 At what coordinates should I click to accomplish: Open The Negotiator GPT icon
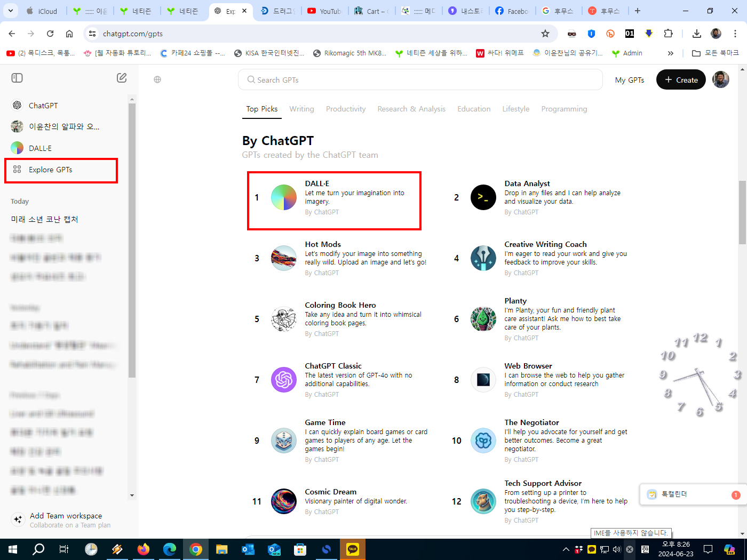coord(483,441)
